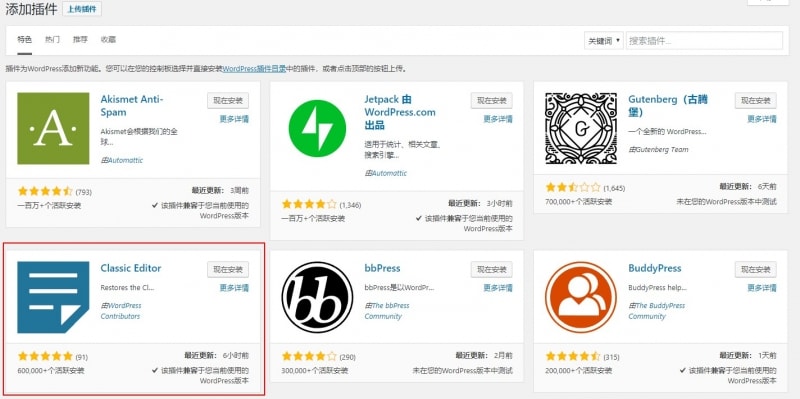800x399 pixels.
Task: Click the WordPress Contributors author link
Action: pyautogui.click(x=121, y=311)
